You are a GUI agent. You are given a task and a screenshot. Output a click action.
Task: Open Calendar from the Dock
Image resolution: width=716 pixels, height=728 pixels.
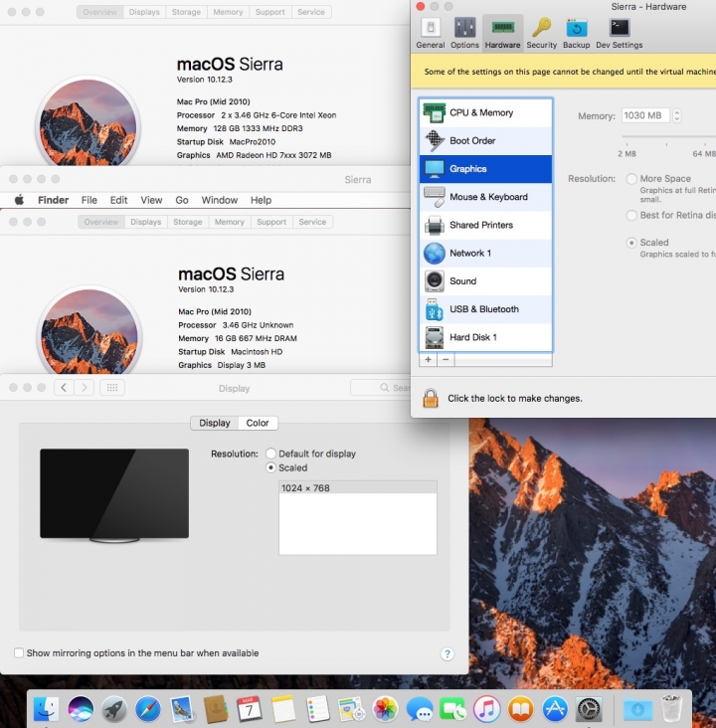[x=249, y=709]
